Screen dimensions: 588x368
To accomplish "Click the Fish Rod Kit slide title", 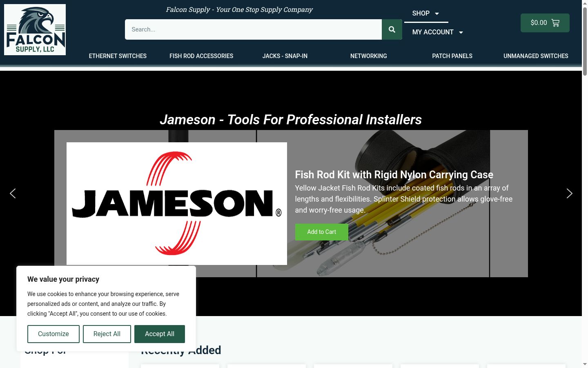I will click(x=394, y=175).
